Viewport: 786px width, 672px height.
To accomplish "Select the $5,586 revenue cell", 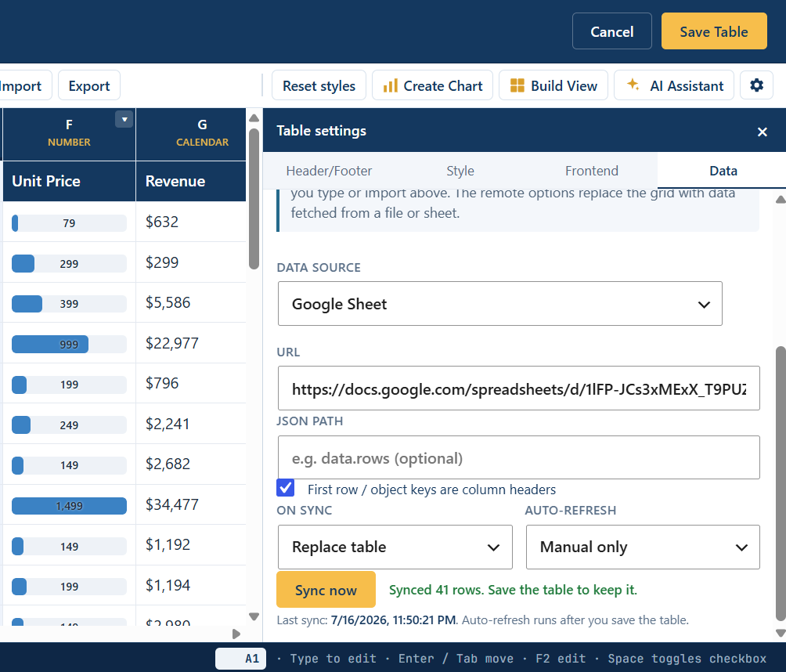I will [x=191, y=302].
